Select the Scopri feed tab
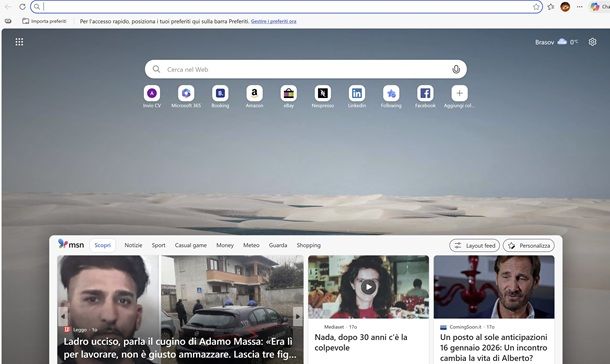Viewport: 610px width, 364px height. click(x=103, y=245)
